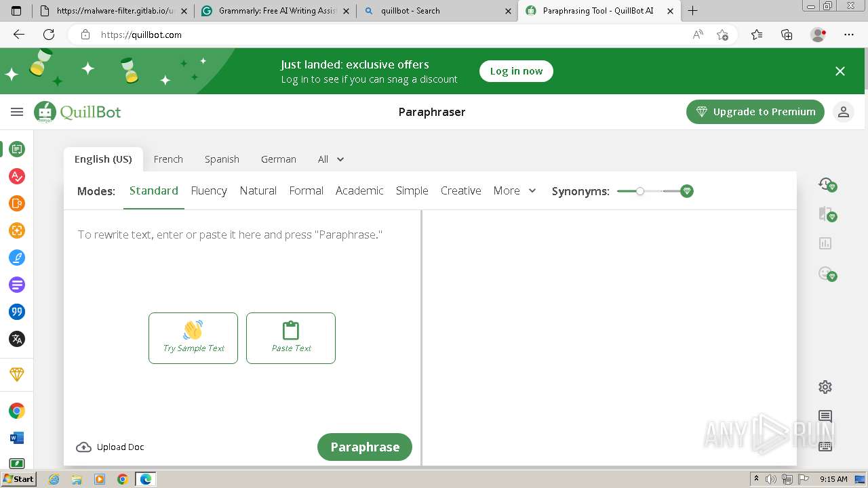The image size is (868, 488).
Task: Close the exclusive offers banner
Action: pos(840,71)
